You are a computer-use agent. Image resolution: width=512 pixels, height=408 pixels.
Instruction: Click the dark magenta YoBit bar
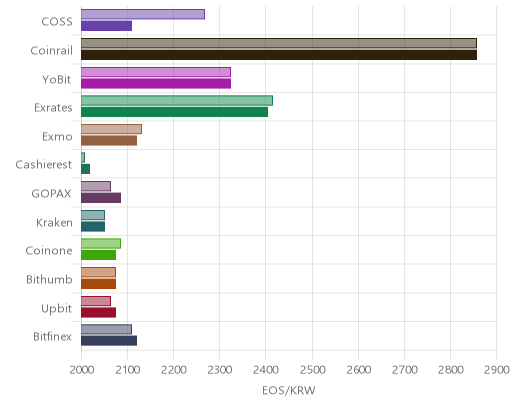point(156,83)
